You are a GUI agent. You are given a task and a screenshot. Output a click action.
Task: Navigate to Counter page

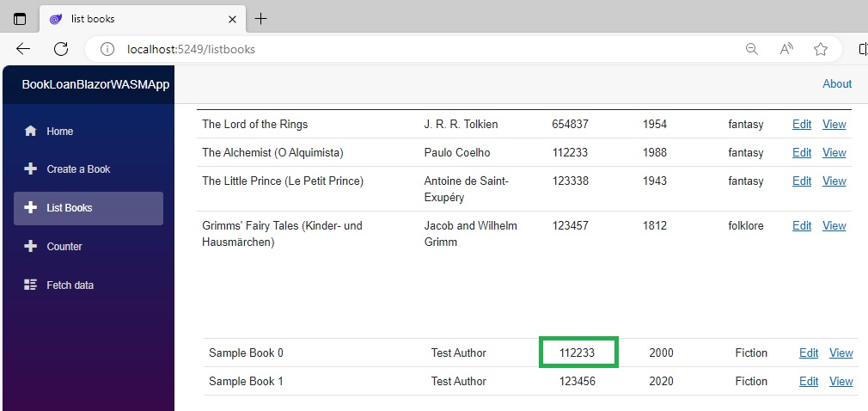click(89, 247)
